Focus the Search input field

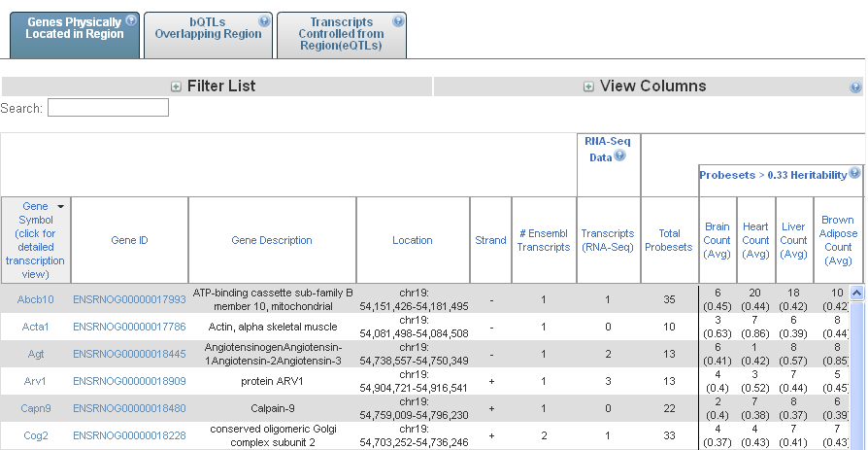coord(108,108)
